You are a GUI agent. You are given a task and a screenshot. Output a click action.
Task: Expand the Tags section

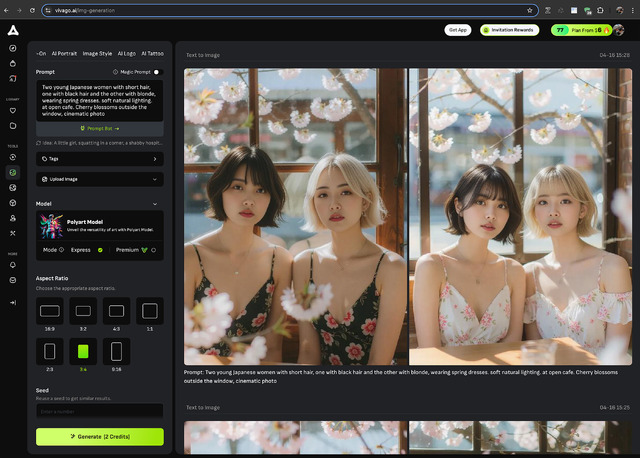coord(100,158)
